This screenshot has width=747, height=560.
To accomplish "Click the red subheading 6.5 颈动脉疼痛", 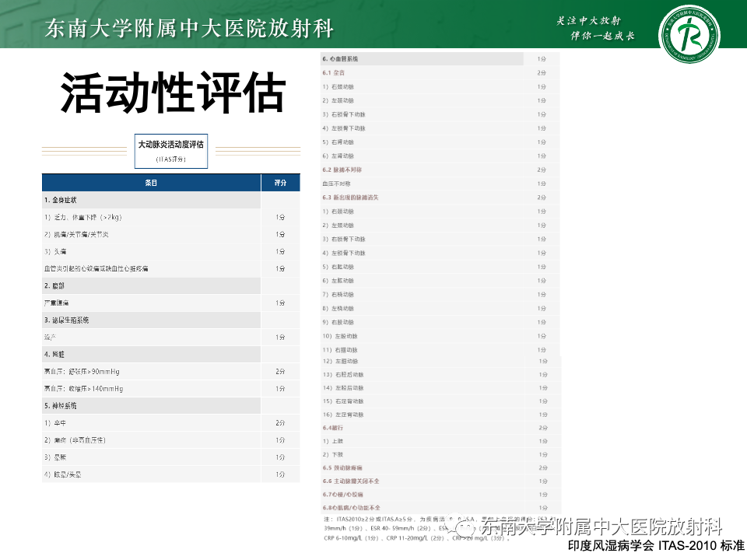I will click(342, 467).
